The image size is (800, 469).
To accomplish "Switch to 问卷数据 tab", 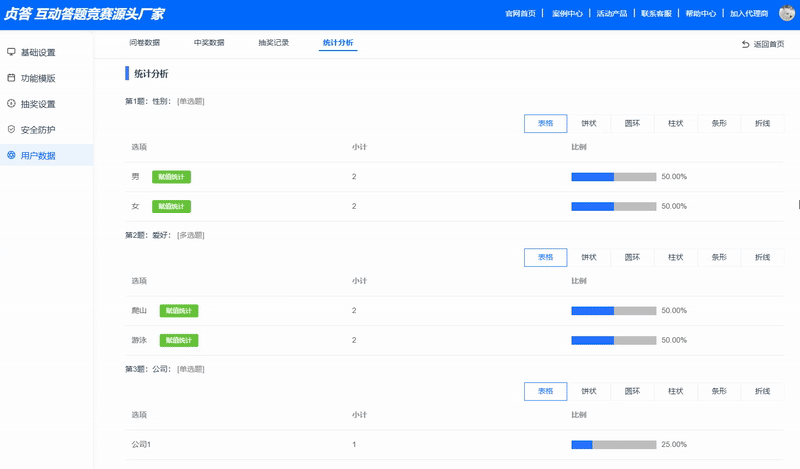I will click(144, 43).
